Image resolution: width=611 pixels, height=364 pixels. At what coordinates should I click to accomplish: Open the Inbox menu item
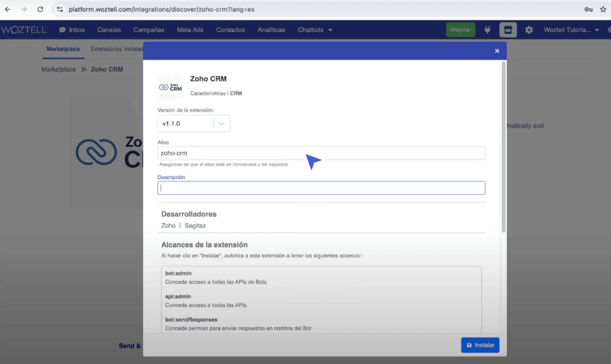[72, 29]
